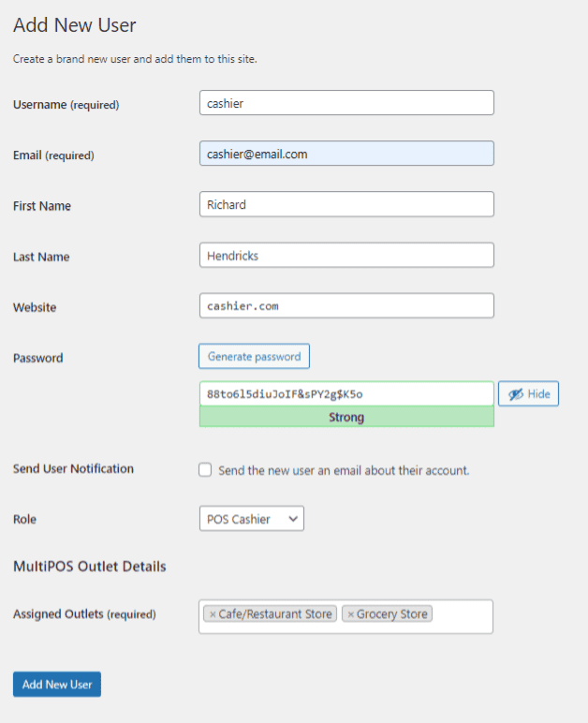Click empty space in Assigned Outlets box

pyautogui.click(x=462, y=616)
